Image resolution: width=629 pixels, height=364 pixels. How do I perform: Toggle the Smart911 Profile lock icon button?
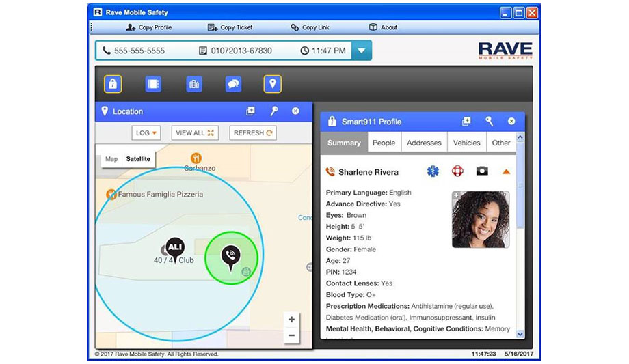pyautogui.click(x=113, y=84)
